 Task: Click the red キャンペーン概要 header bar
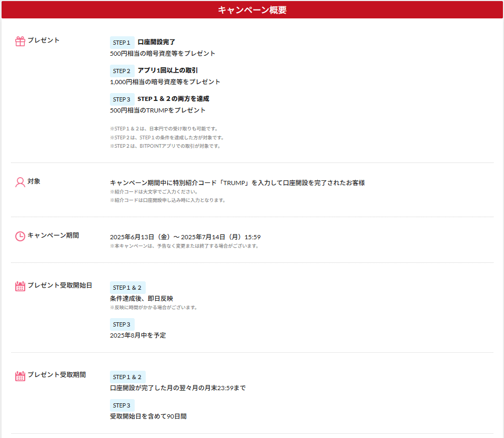(x=252, y=10)
